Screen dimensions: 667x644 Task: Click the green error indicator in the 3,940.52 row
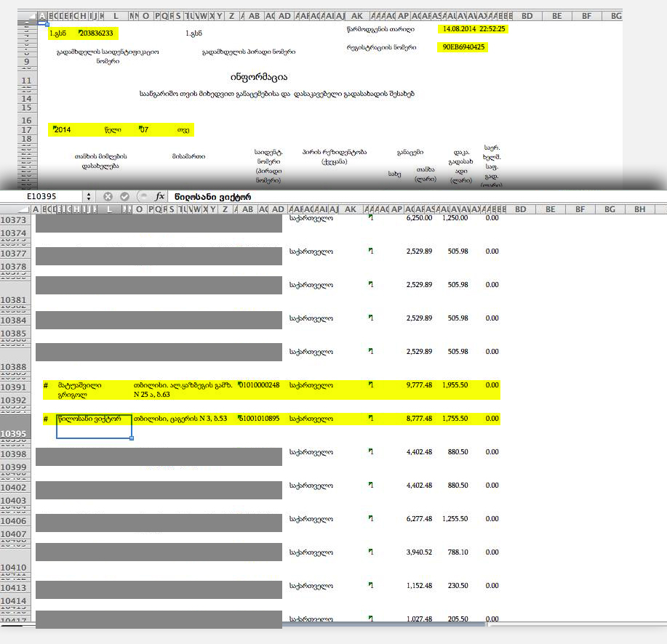(370, 552)
